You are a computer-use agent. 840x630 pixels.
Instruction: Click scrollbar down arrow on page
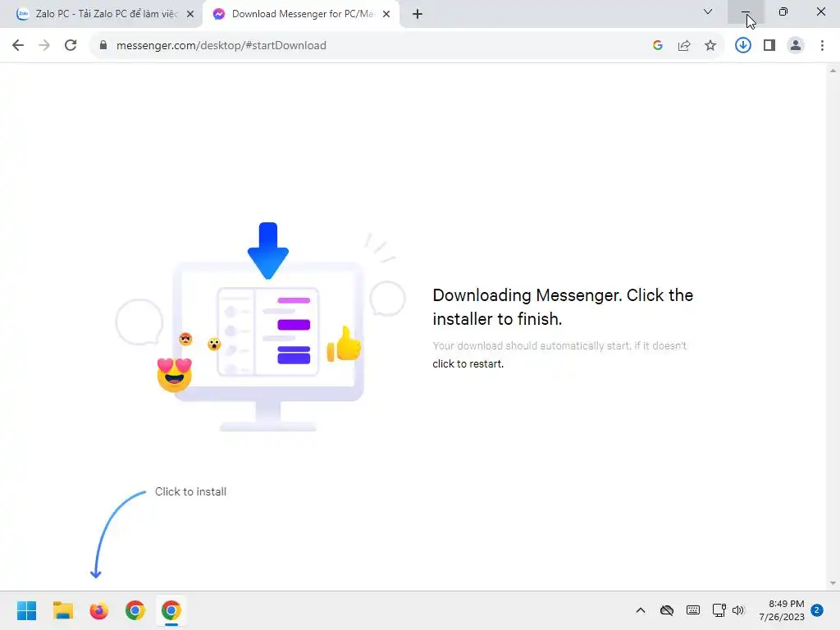point(833,583)
